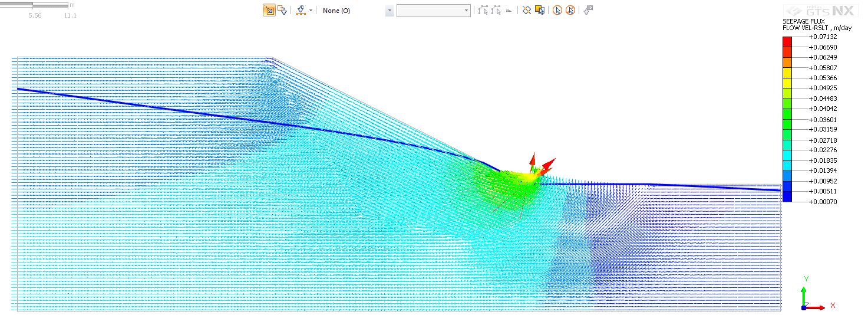Open the None (O) selection filter dropdown
Screen dimensions: 868x315
(x=389, y=11)
